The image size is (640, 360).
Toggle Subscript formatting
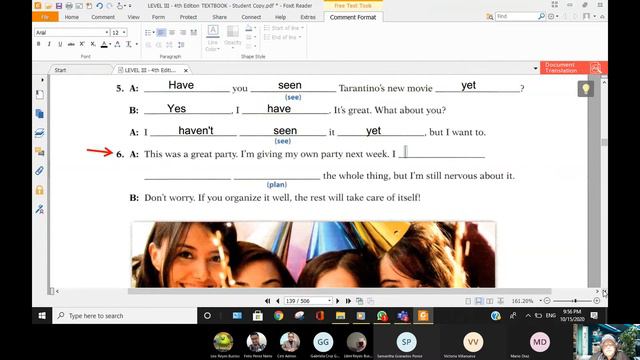click(93, 44)
